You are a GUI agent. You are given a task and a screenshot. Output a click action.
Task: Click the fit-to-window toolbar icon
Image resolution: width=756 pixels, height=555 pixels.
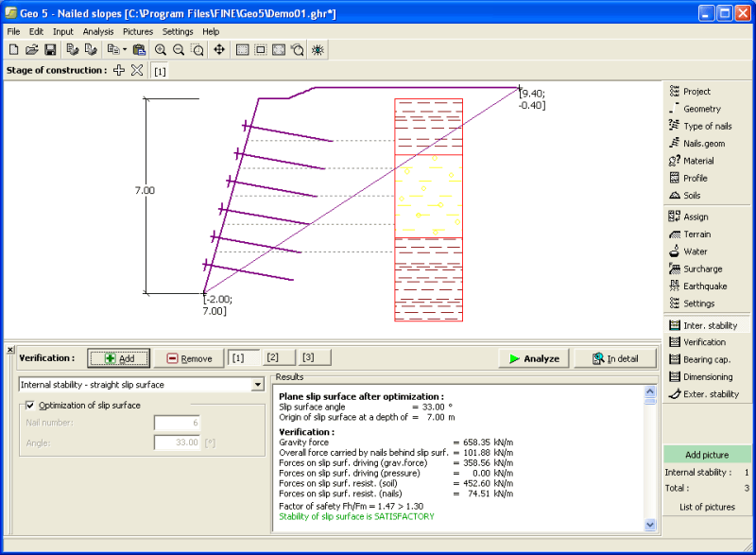[279, 50]
